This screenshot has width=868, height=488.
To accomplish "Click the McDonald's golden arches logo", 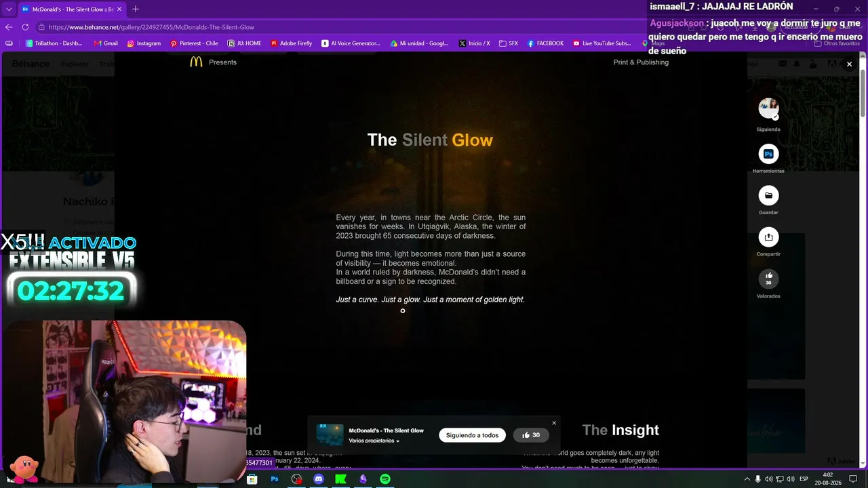I will [x=196, y=62].
